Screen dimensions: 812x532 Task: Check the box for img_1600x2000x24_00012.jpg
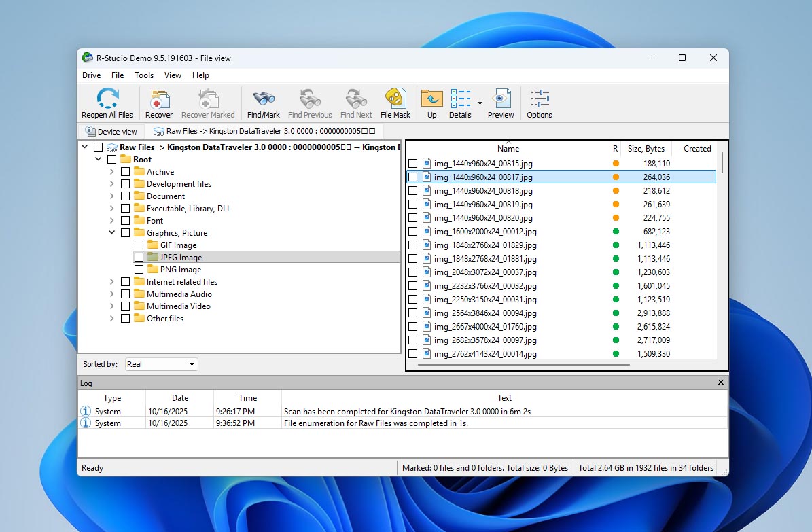point(412,232)
